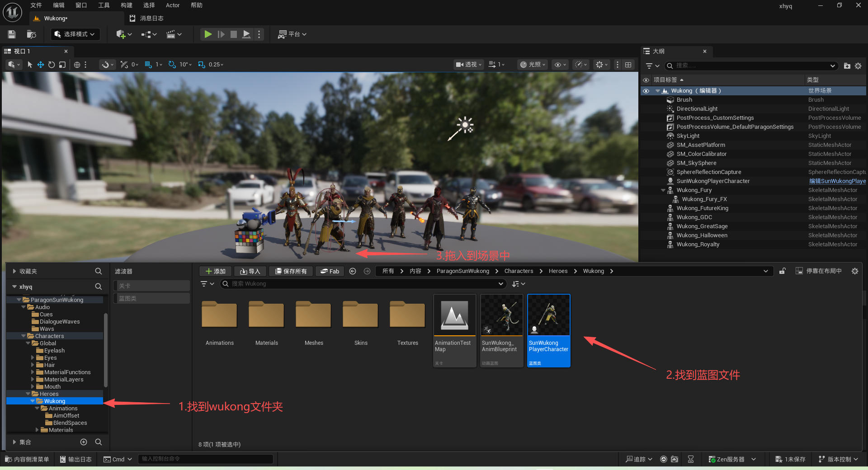Viewport: 868px width, 470px height.
Task: Open the viewport performance and scalability menu
Action: tap(580, 65)
